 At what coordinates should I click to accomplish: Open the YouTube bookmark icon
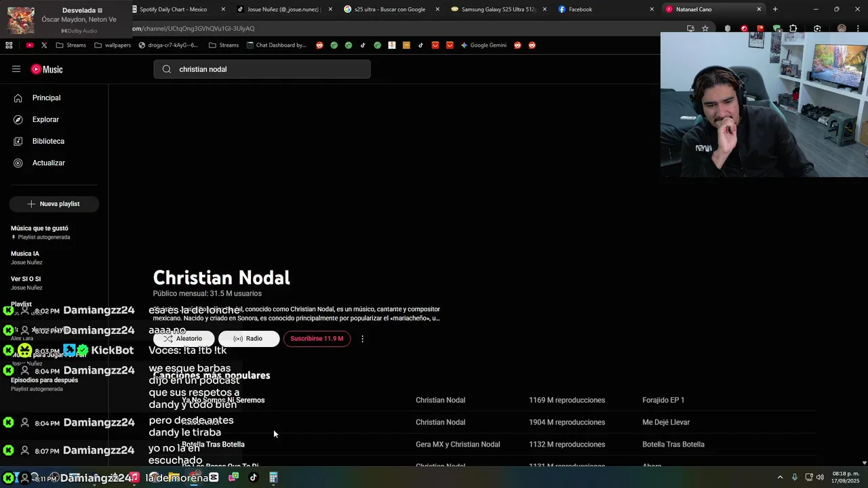coord(30,45)
